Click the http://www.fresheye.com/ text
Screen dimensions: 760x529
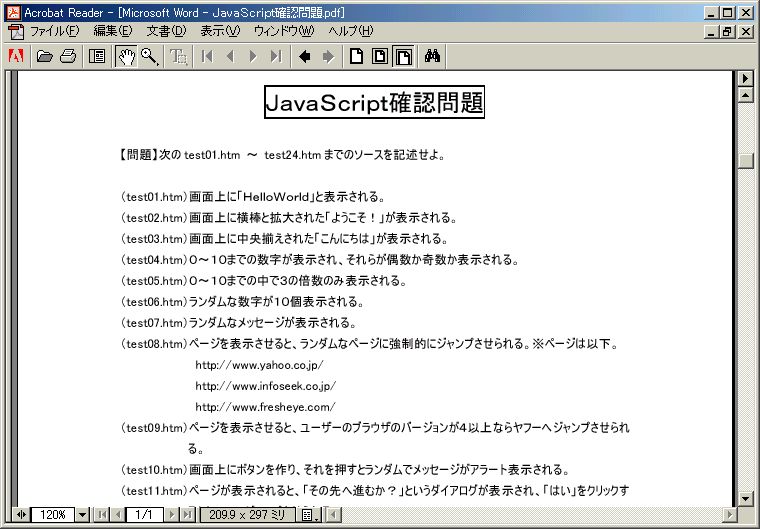(265, 407)
